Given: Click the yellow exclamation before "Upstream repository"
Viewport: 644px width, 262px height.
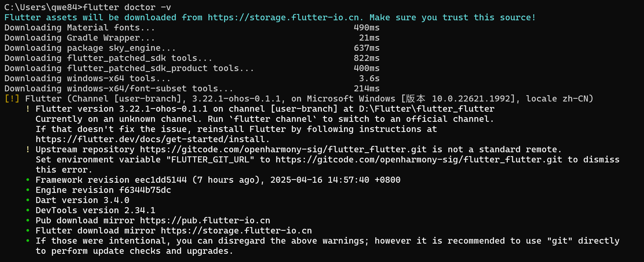Looking at the screenshot, I should 28,150.
